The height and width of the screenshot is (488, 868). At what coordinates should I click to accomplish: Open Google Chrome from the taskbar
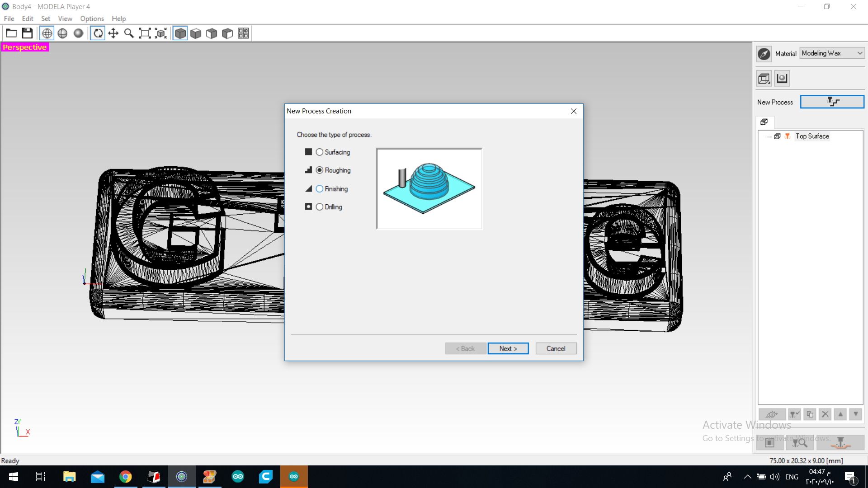coord(125,477)
